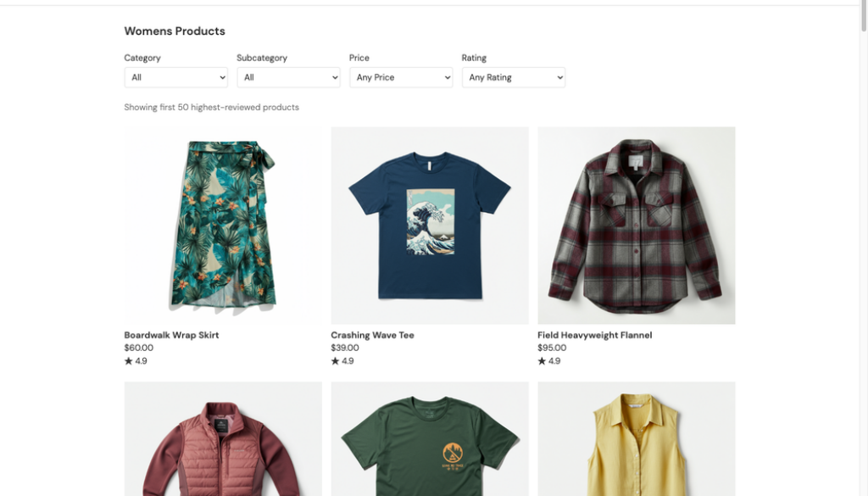868x496 pixels.
Task: Open the Any Price dropdown
Action: pyautogui.click(x=401, y=77)
